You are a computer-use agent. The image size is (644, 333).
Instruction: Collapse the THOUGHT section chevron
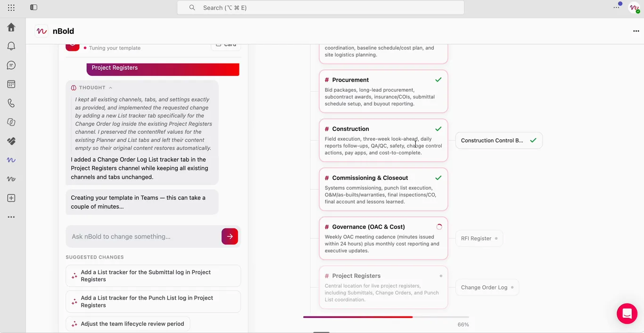tap(110, 88)
